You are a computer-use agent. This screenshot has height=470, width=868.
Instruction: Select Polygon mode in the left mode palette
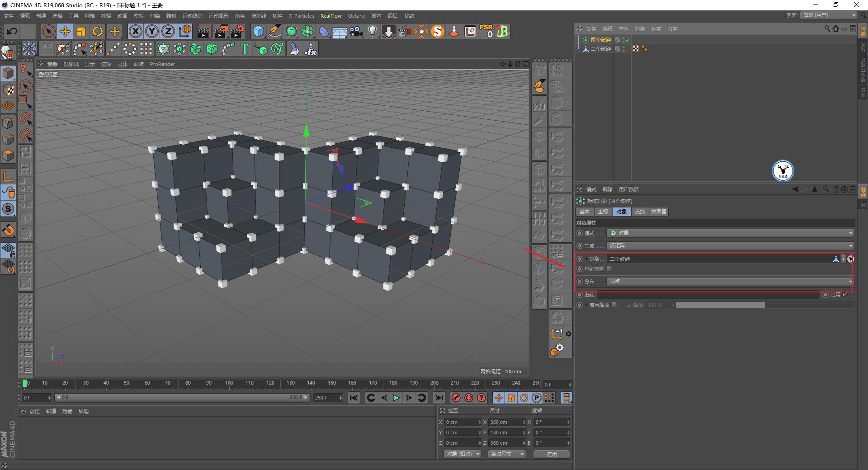(x=8, y=155)
